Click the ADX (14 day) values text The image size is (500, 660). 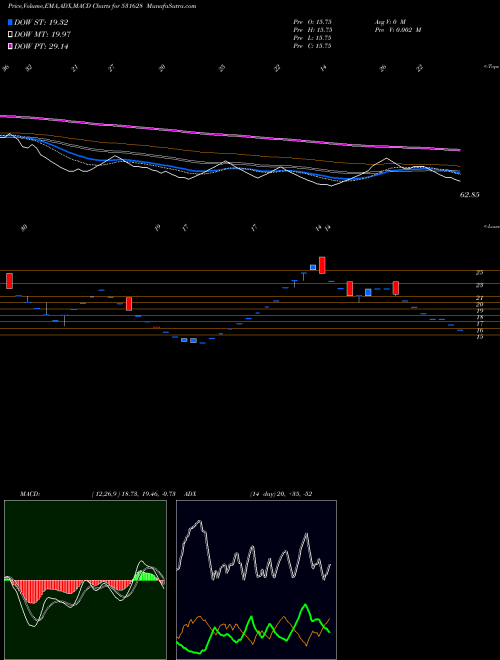click(280, 494)
